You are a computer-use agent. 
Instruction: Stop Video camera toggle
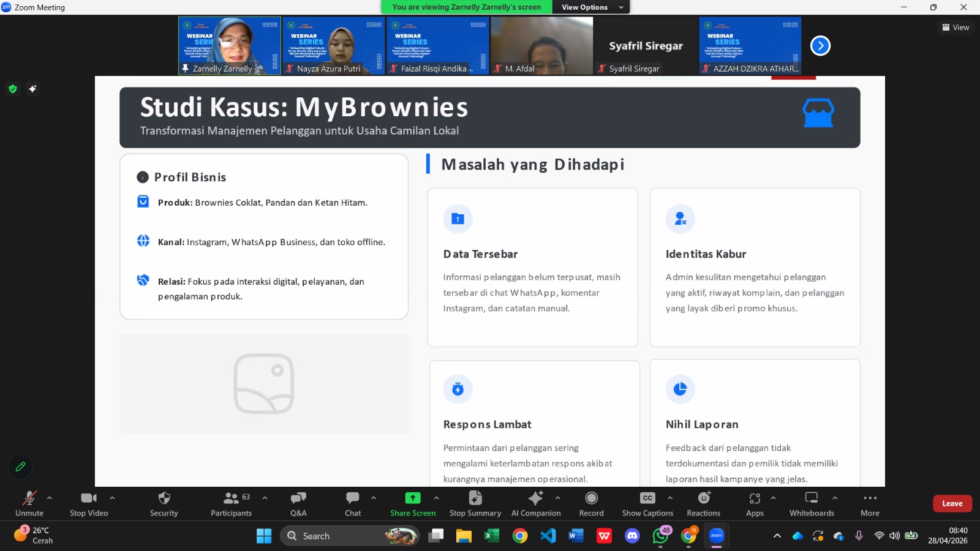(x=89, y=503)
